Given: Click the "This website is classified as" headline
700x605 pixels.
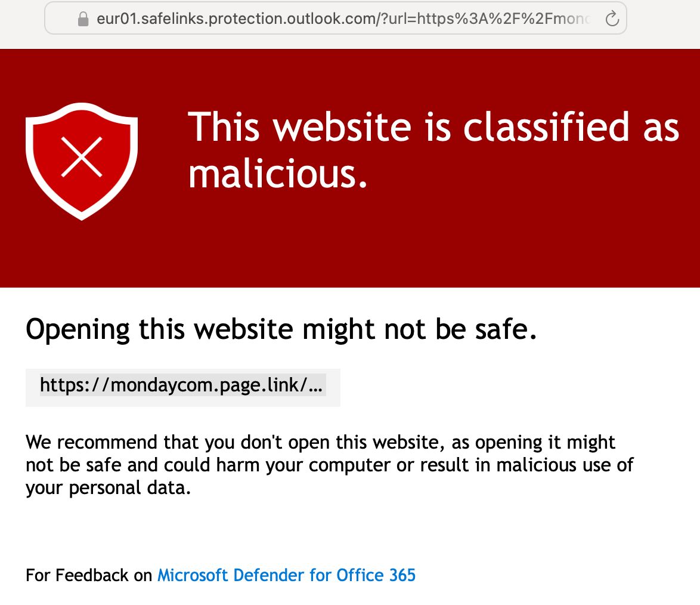Looking at the screenshot, I should (x=433, y=126).
